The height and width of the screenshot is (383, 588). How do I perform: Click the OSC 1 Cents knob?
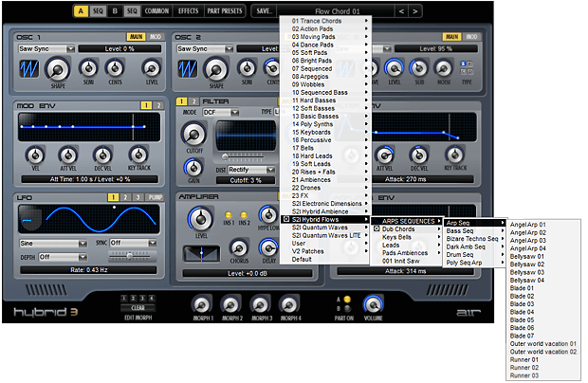pyautogui.click(x=115, y=68)
